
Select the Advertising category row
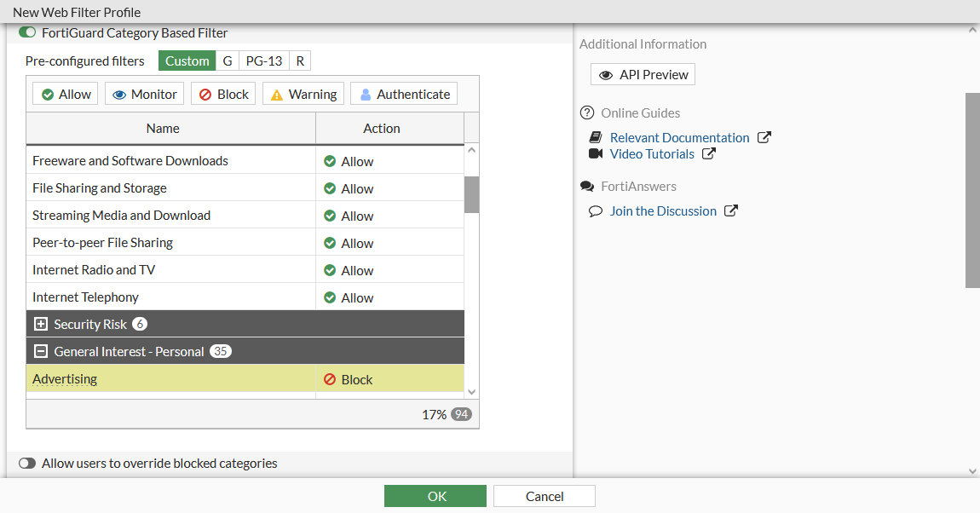point(170,378)
